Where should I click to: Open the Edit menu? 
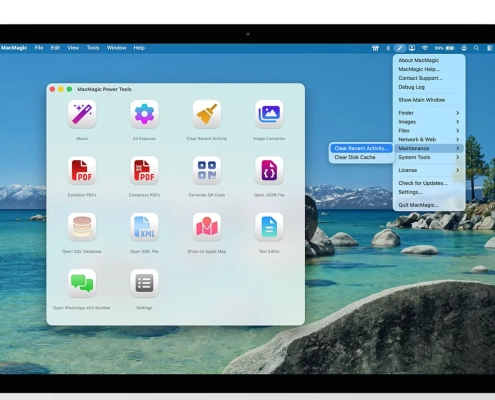coord(55,48)
